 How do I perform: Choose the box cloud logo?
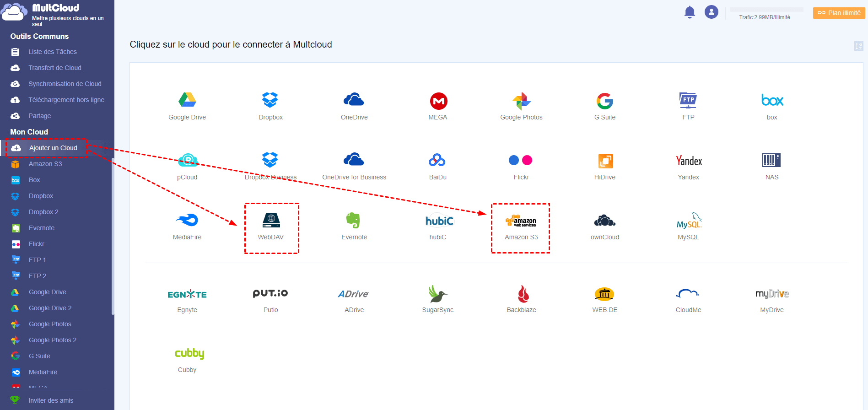(772, 100)
